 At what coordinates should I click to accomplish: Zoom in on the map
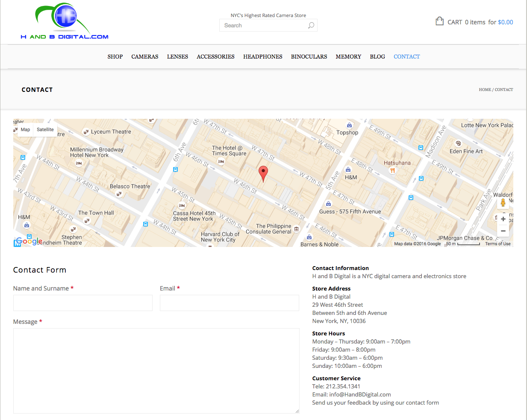(503, 219)
